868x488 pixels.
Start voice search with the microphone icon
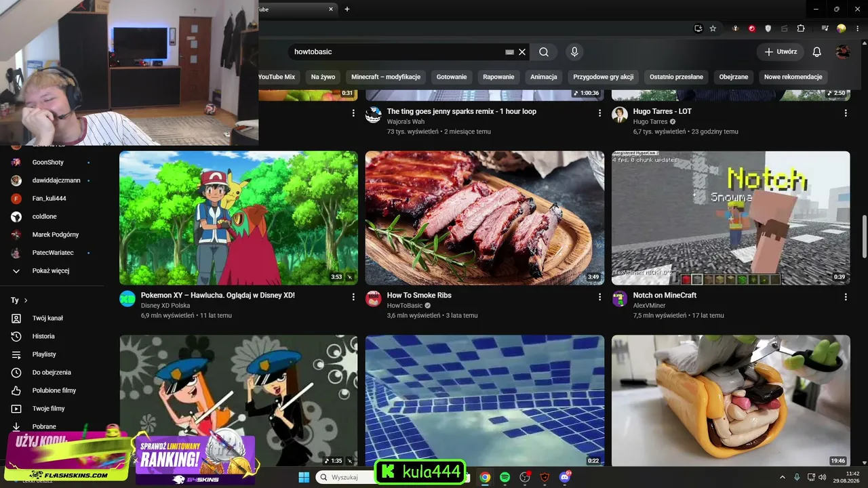pyautogui.click(x=574, y=52)
